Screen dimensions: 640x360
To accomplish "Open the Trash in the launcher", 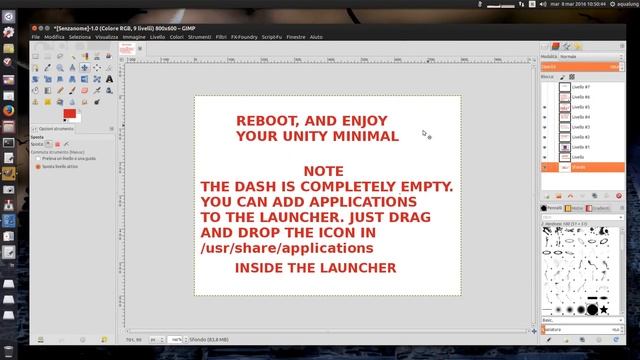I will (x=9, y=351).
